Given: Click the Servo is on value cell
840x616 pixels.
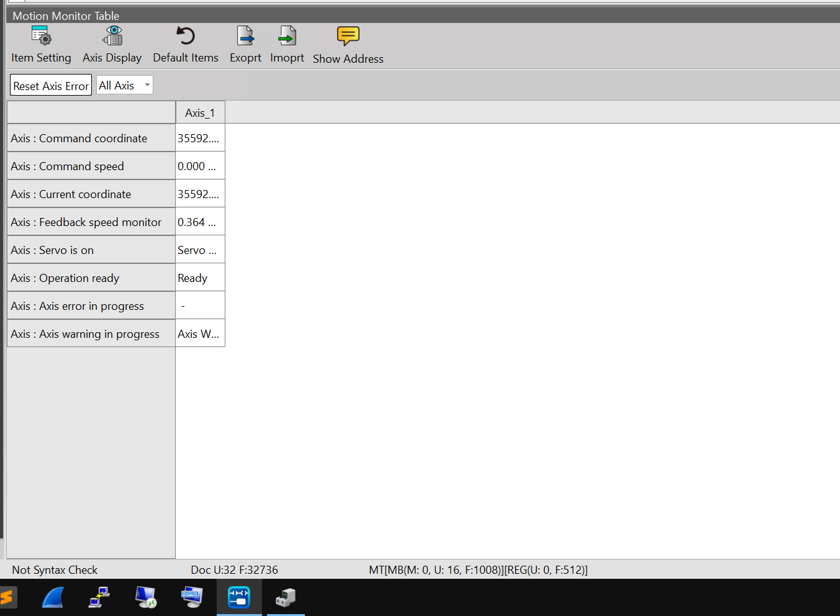Looking at the screenshot, I should tap(200, 250).
